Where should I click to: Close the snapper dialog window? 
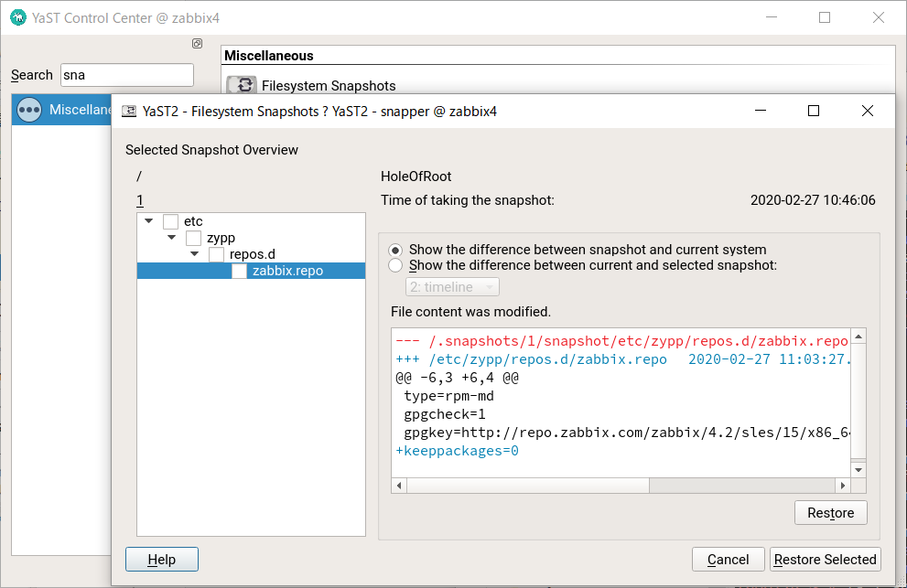click(x=867, y=111)
